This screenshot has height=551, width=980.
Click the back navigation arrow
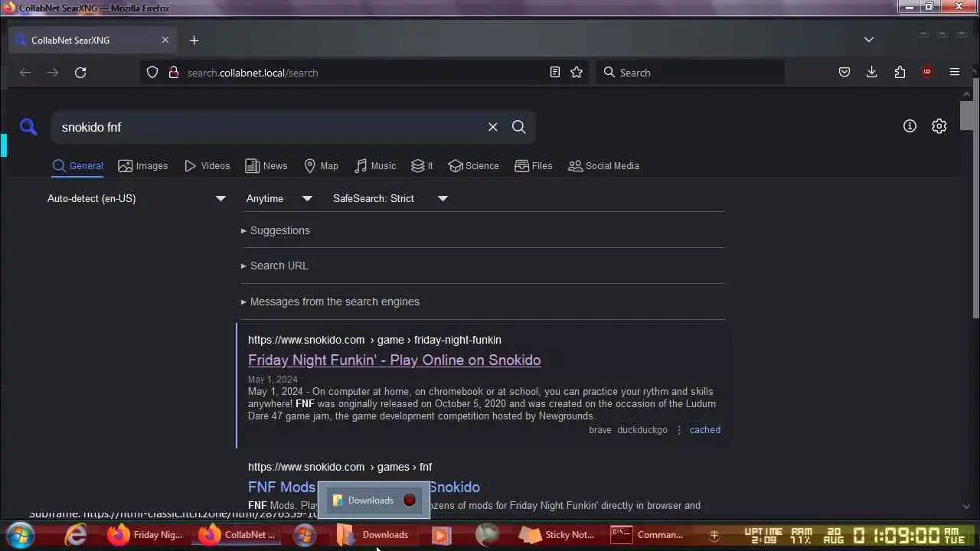pyautogui.click(x=25, y=73)
